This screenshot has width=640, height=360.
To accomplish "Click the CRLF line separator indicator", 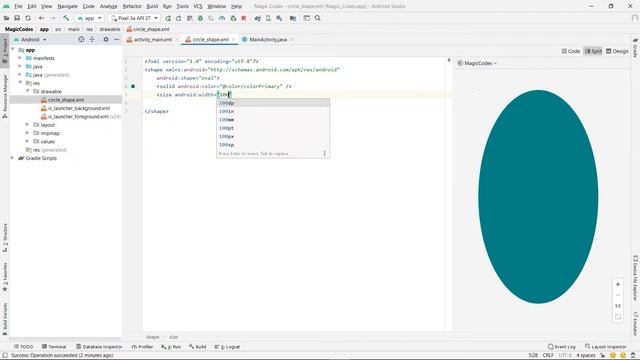I will (548, 355).
